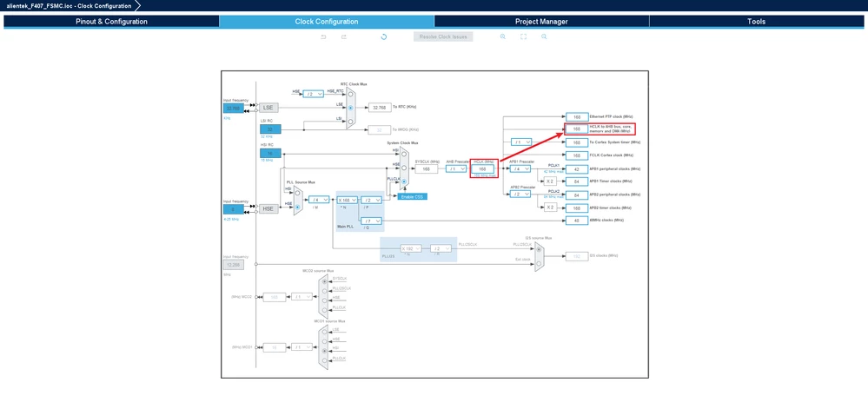Click the HSE input frequency 8 field

point(234,209)
